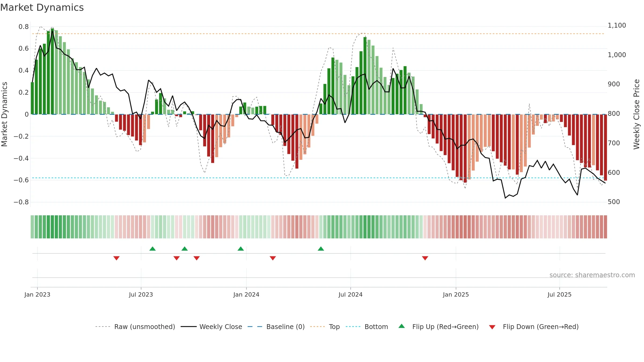Click the −0.8 left axis tick
The image size is (644, 362).
21,202
